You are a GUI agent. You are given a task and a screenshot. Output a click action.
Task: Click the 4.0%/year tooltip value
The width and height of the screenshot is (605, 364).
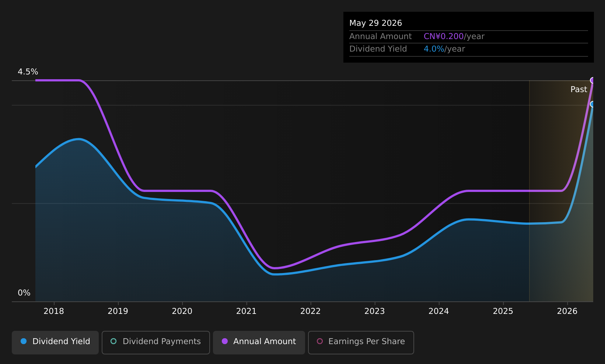coord(444,49)
